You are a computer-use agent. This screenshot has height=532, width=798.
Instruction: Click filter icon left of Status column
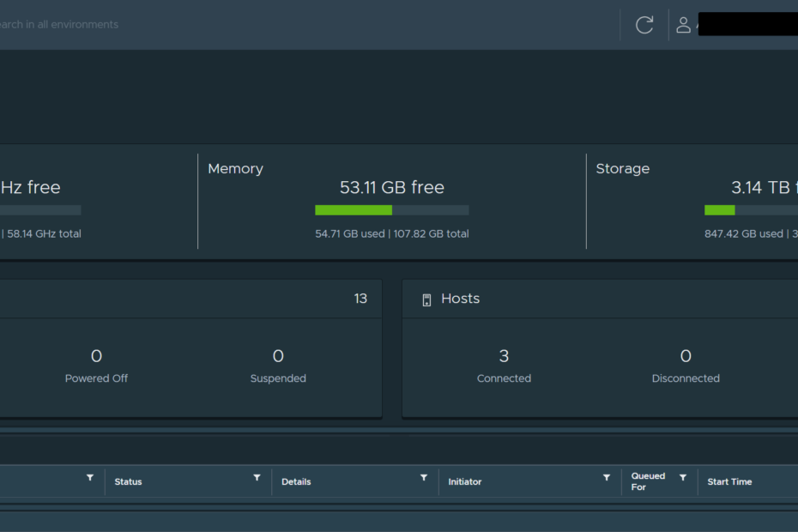[x=90, y=478]
